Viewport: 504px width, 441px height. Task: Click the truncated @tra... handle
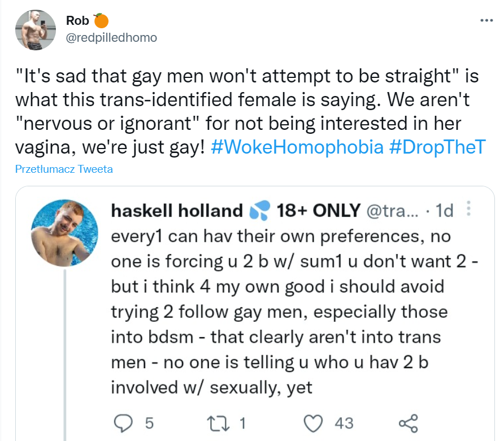point(393,211)
